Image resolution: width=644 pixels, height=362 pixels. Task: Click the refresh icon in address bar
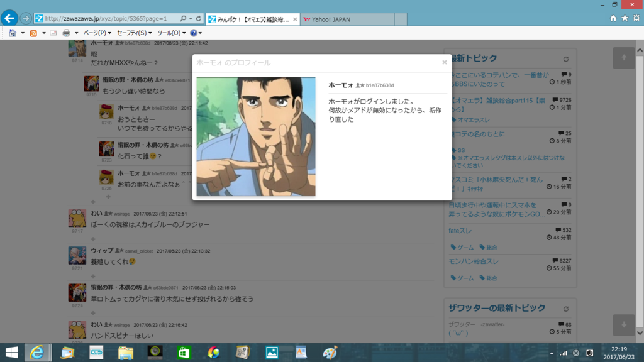[x=199, y=19]
